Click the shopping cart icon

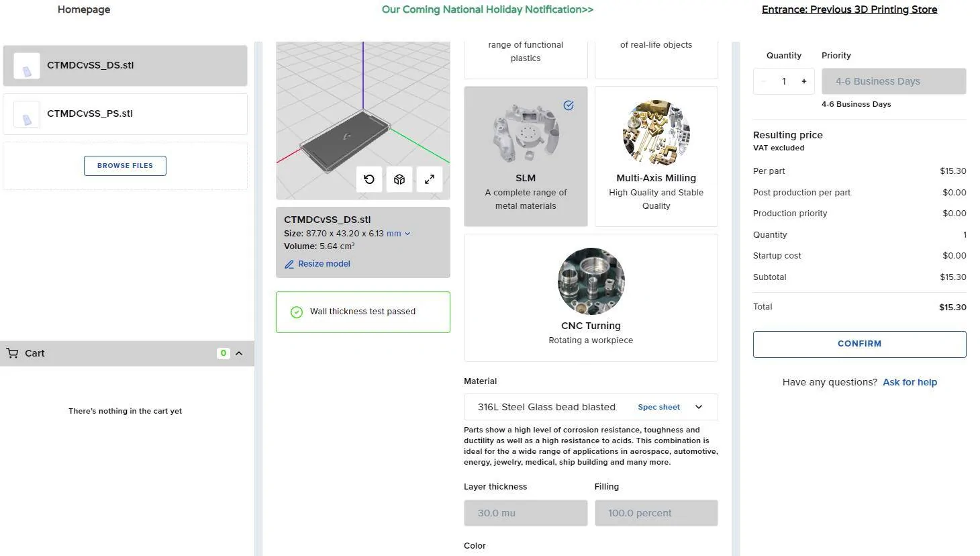coord(13,353)
